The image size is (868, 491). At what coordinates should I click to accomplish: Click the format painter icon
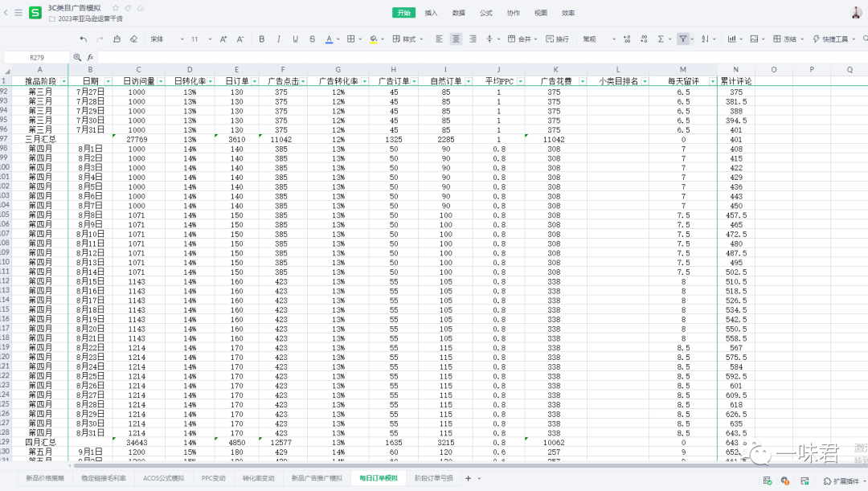tap(117, 39)
